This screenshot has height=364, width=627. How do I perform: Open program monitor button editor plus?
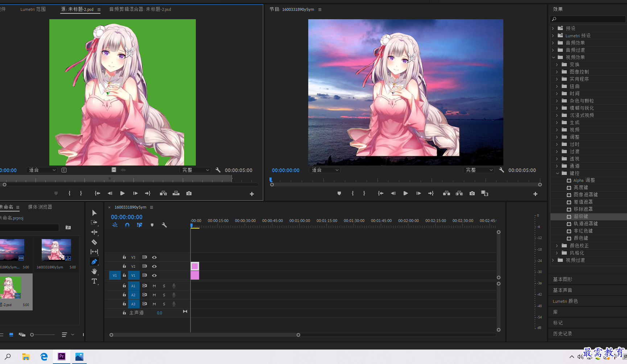point(535,194)
